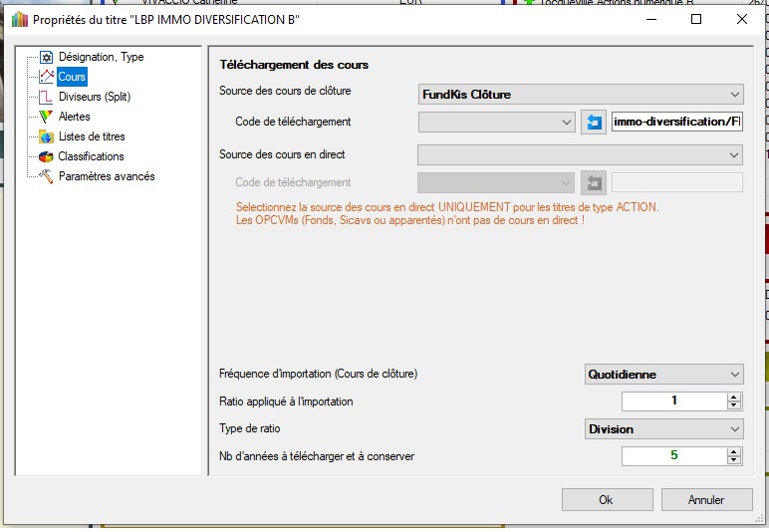Click the Listes de titres icon
The image size is (769, 532).
click(46, 136)
